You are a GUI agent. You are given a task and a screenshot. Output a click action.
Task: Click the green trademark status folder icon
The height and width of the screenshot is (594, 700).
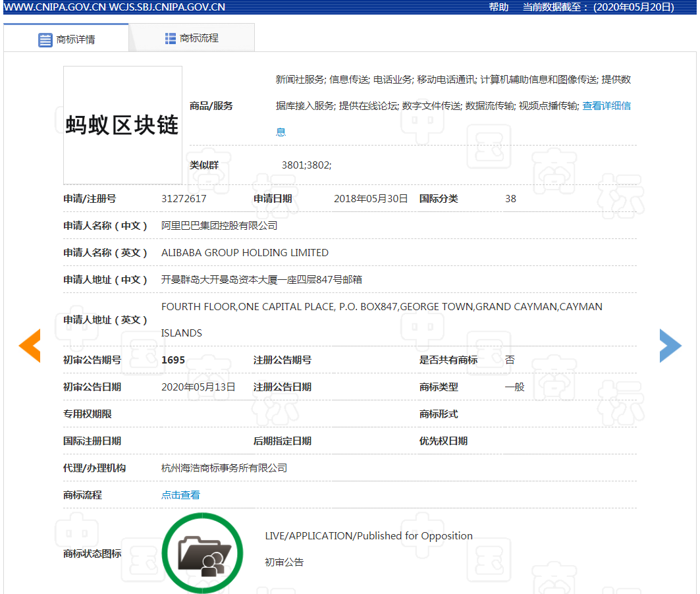point(203,553)
